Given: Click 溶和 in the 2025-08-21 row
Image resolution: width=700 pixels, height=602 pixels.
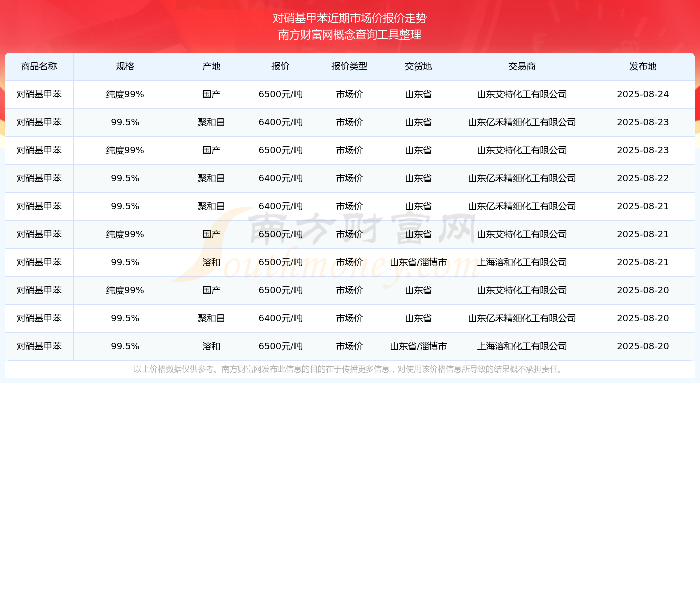Looking at the screenshot, I should [211, 262].
